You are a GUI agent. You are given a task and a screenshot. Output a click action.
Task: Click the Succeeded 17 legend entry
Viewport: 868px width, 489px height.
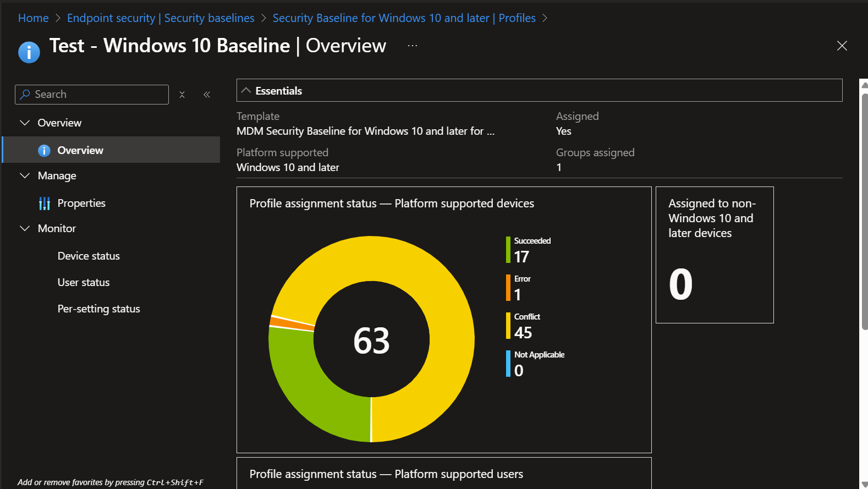pyautogui.click(x=528, y=249)
